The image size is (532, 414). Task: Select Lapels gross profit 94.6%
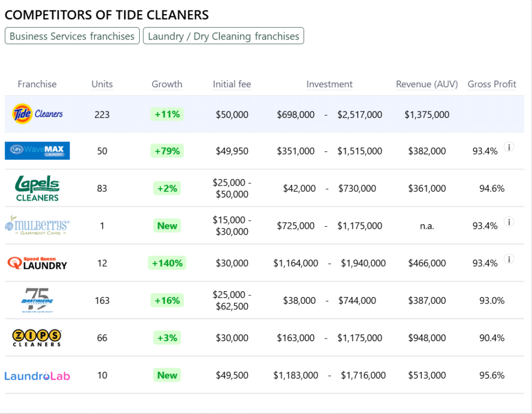pos(492,188)
